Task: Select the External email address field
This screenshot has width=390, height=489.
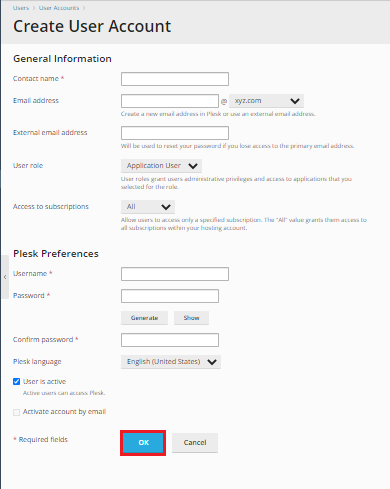Action: coord(175,133)
